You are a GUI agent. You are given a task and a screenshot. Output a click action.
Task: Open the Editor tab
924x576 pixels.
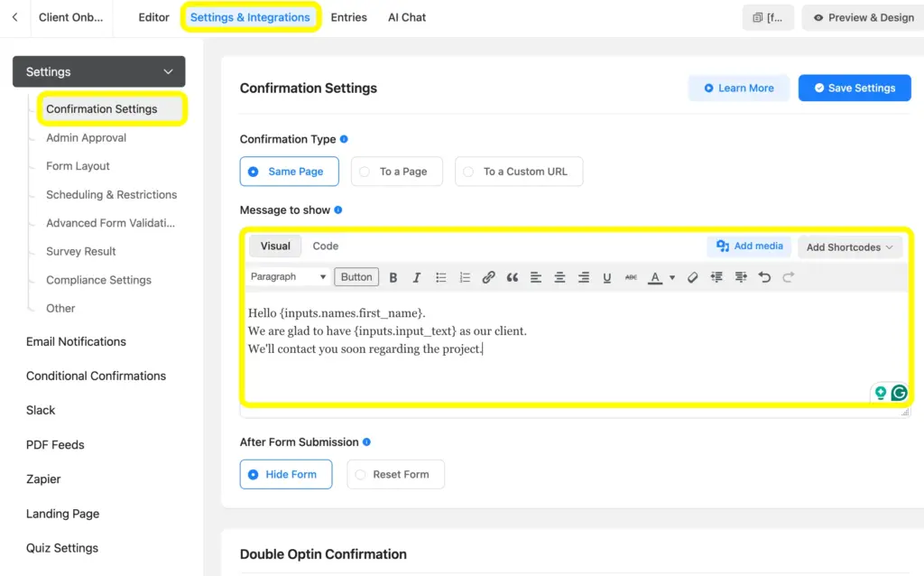tap(153, 17)
